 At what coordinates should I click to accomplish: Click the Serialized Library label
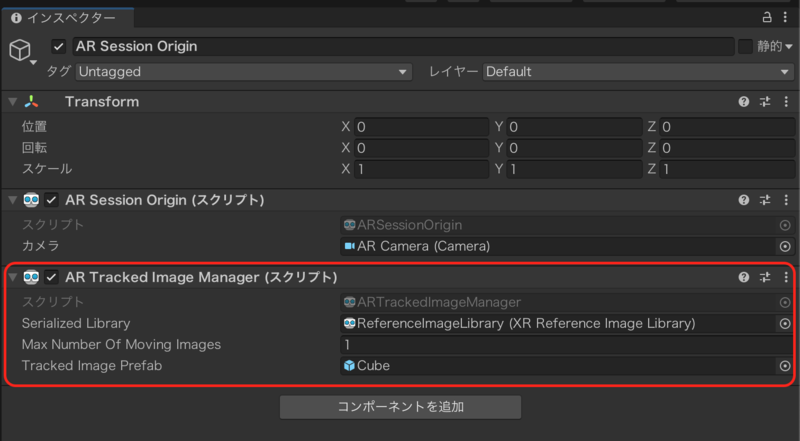[76, 324]
